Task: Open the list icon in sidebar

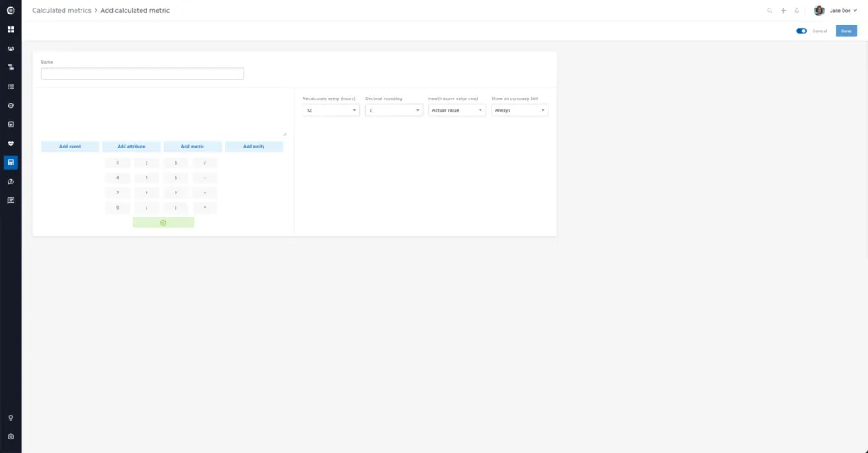Action: (x=10, y=87)
